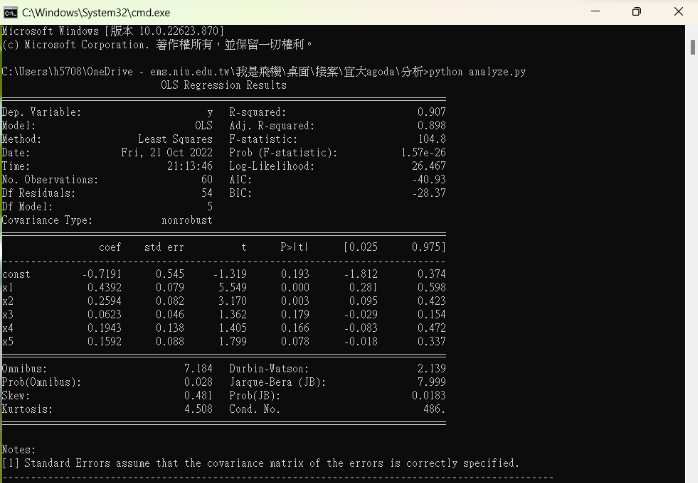The width and height of the screenshot is (698, 483).
Task: Click the Durbin-Watson value 2.139
Action: (431, 369)
